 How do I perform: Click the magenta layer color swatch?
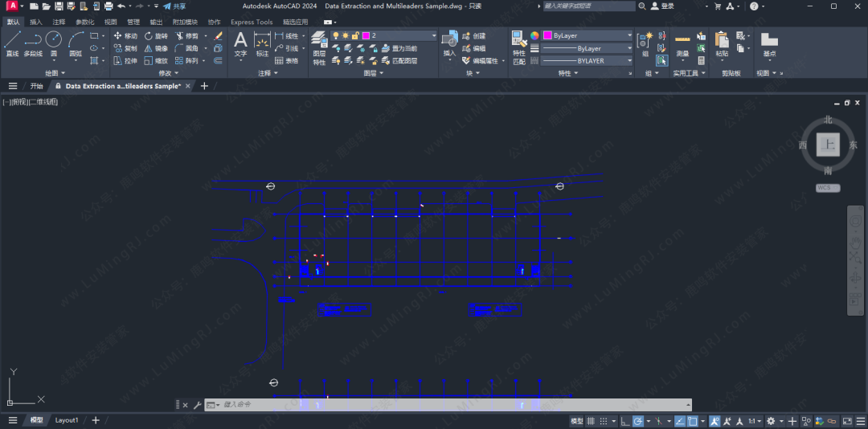pos(366,36)
